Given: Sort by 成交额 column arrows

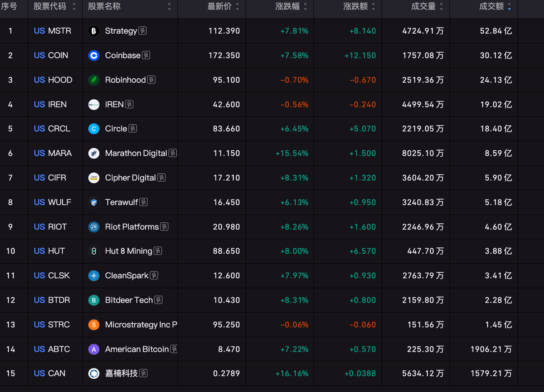Looking at the screenshot, I should pos(509,6).
